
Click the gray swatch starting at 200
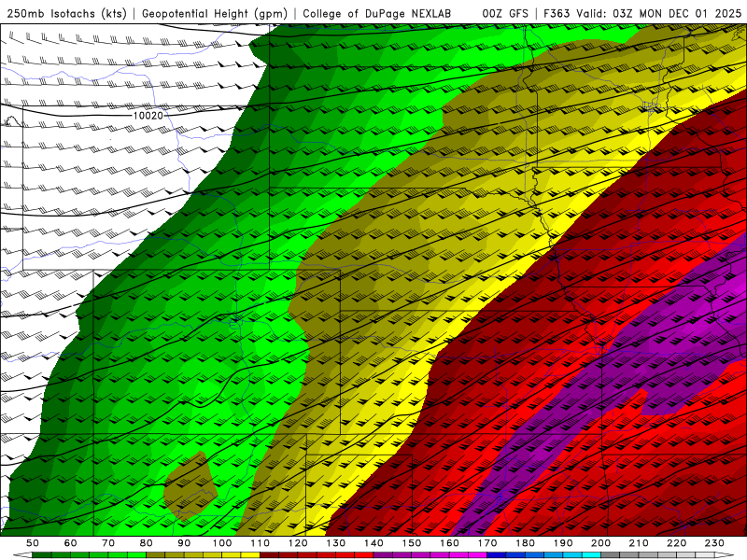(610, 554)
